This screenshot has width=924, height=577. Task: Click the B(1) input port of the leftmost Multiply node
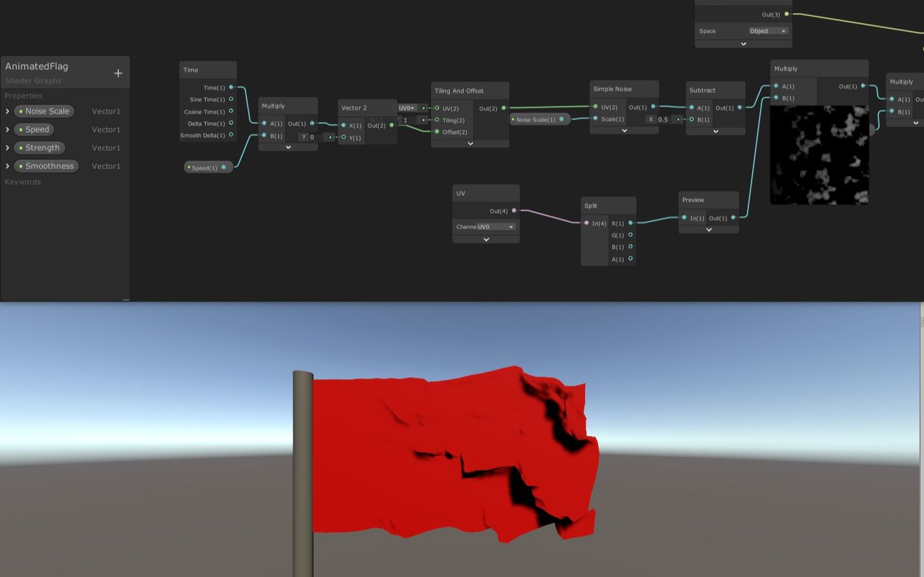pos(264,136)
